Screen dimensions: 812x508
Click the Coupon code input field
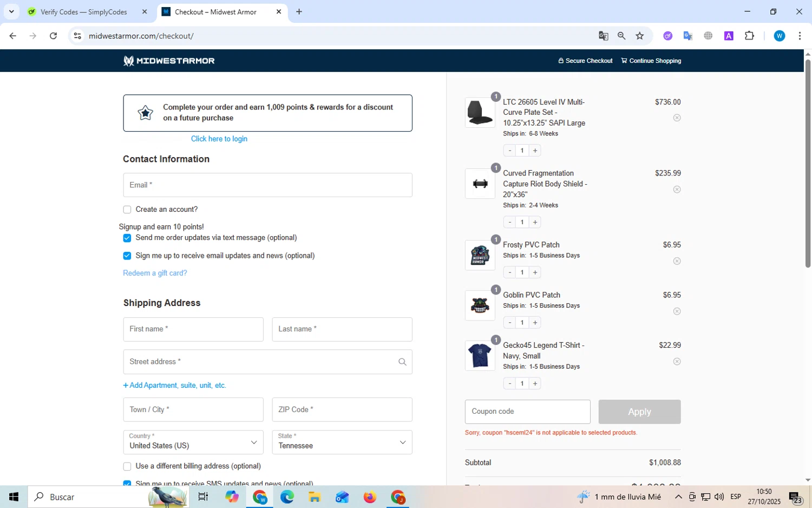527,412
